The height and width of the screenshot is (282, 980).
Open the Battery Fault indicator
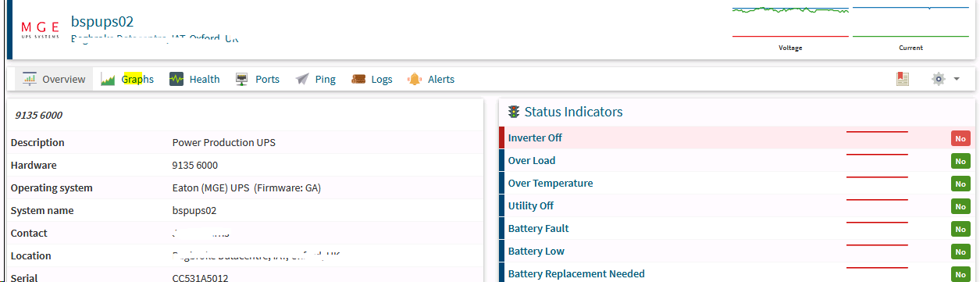point(539,228)
